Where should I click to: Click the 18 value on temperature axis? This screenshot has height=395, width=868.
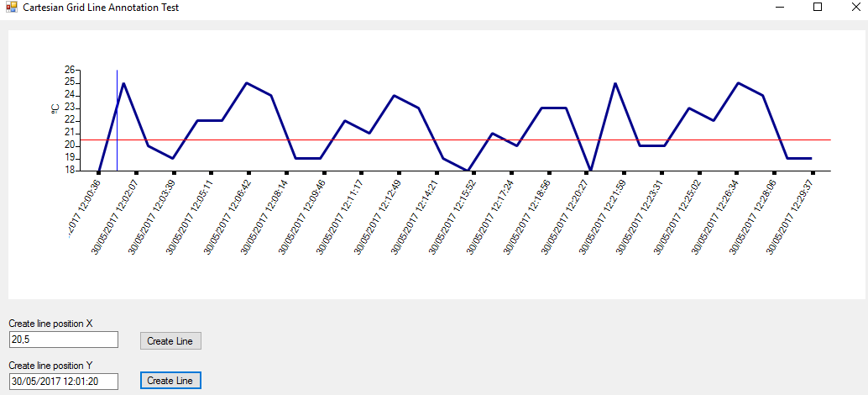tap(71, 170)
